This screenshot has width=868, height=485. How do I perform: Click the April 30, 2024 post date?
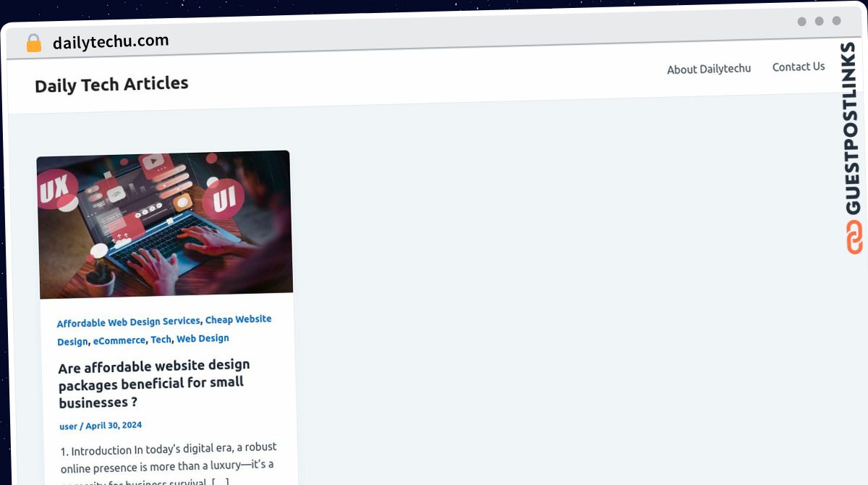point(114,426)
